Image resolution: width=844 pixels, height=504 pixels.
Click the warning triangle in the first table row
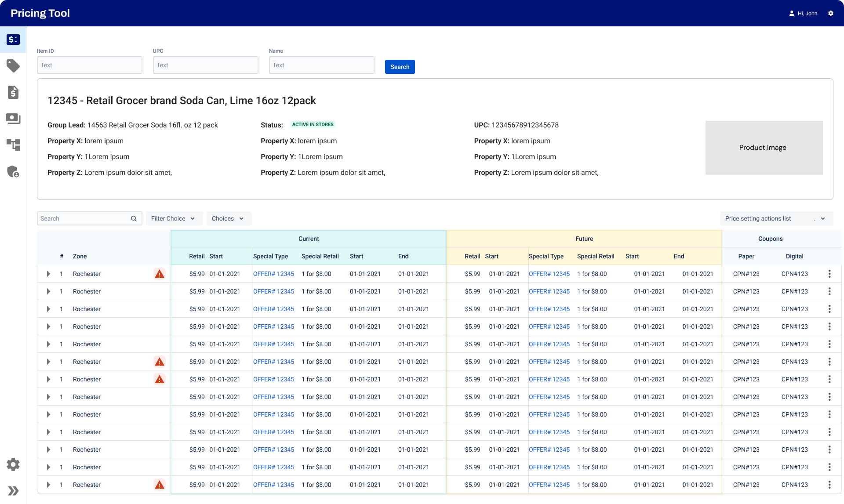click(x=160, y=274)
